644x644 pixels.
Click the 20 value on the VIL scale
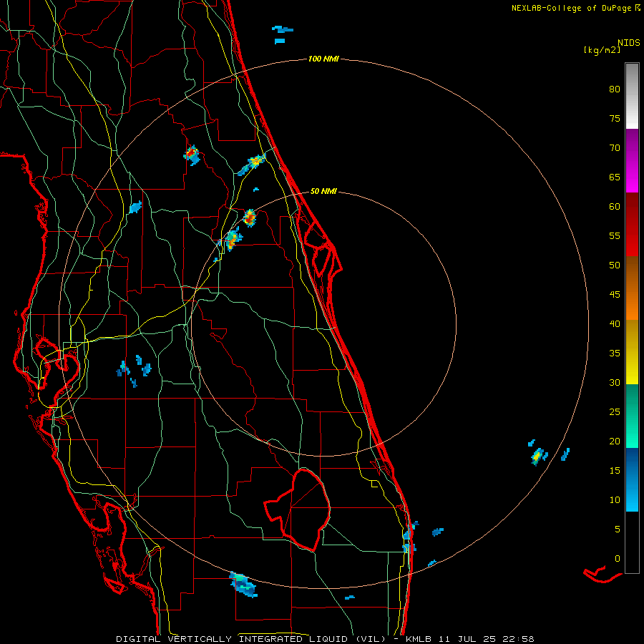click(x=615, y=441)
